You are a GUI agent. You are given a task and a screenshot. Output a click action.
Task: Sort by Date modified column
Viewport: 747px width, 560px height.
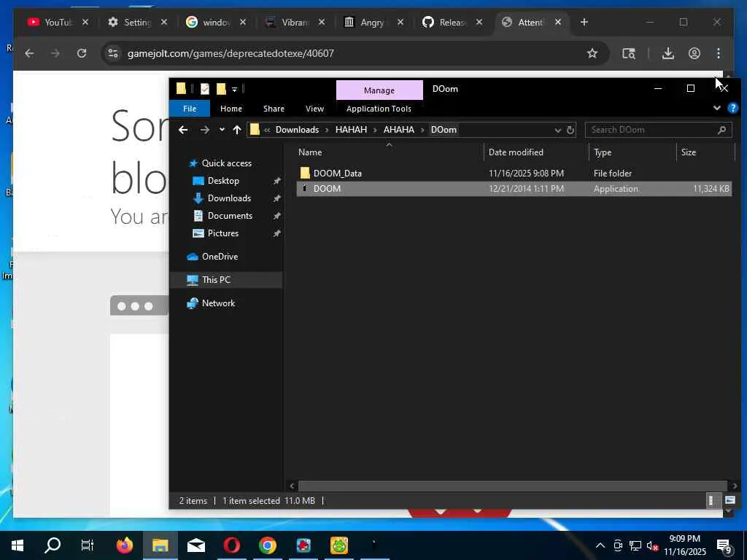coord(516,152)
